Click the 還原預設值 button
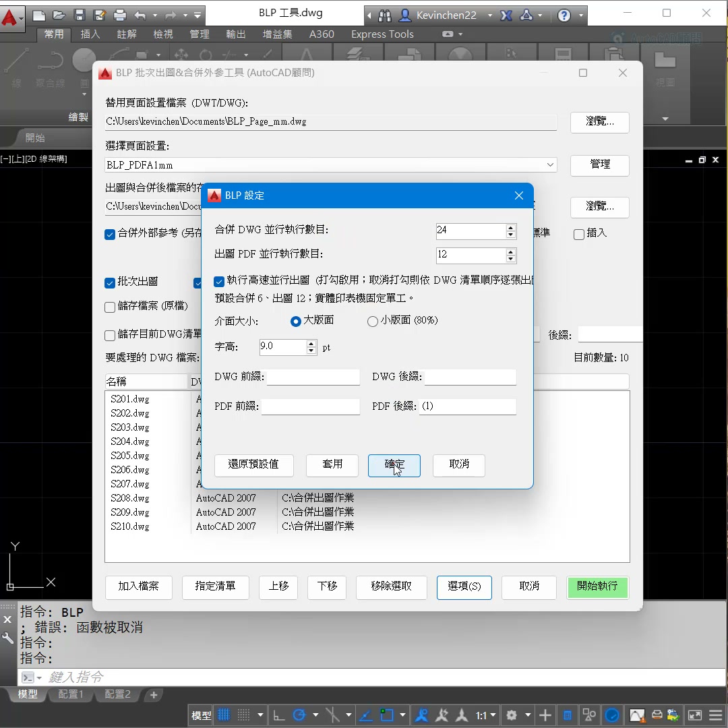This screenshot has height=728, width=728. click(253, 465)
